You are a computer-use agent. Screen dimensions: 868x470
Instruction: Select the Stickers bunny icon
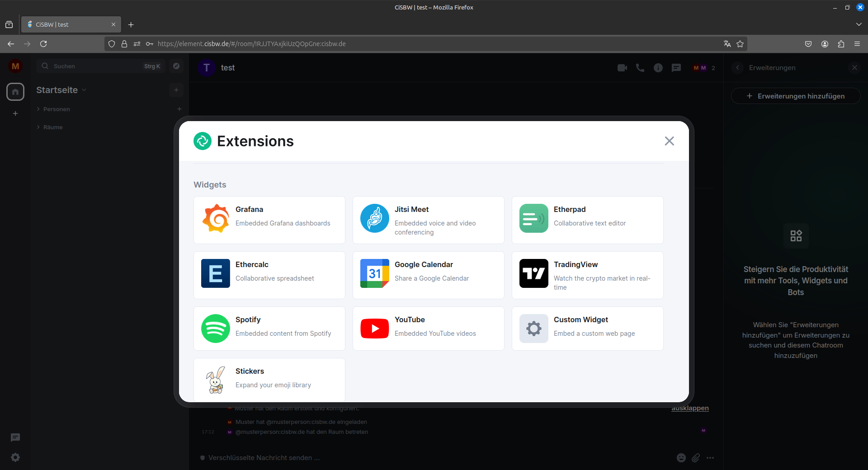tap(216, 380)
